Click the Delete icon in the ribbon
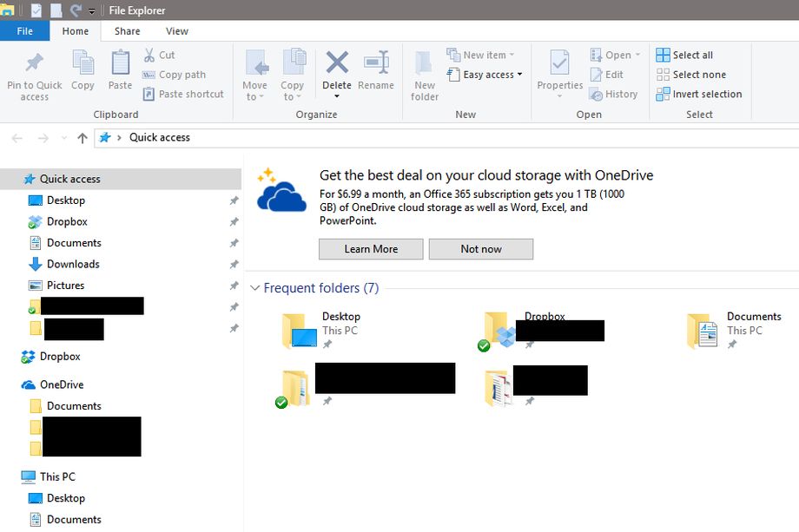 pyautogui.click(x=337, y=63)
